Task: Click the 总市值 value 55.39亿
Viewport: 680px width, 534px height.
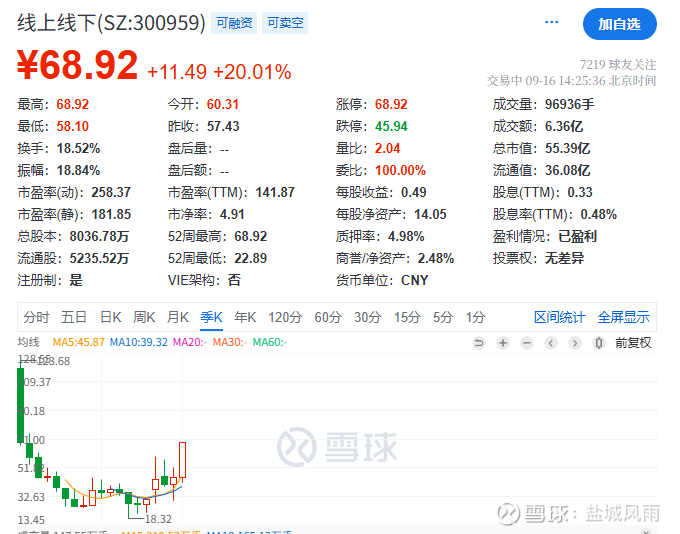Action: 567,148
